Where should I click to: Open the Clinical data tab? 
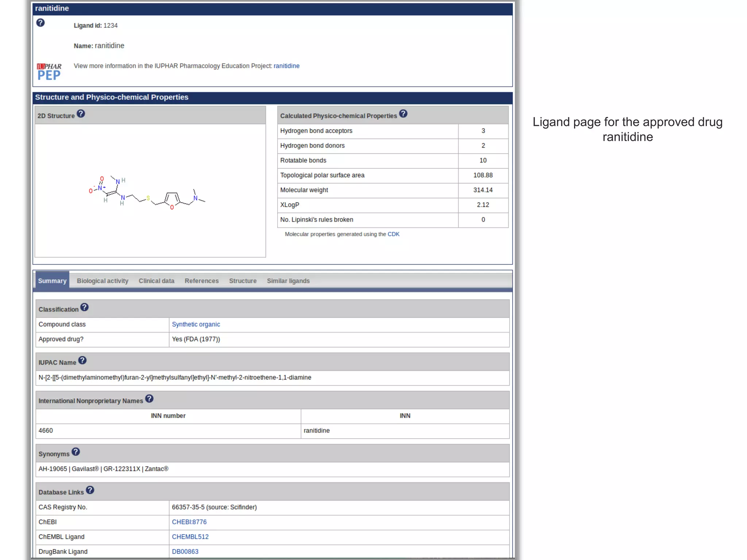click(156, 281)
